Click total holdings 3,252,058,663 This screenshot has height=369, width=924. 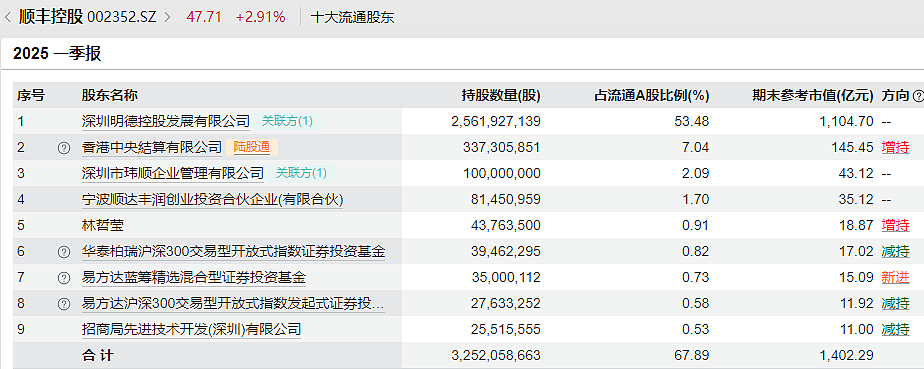point(496,355)
